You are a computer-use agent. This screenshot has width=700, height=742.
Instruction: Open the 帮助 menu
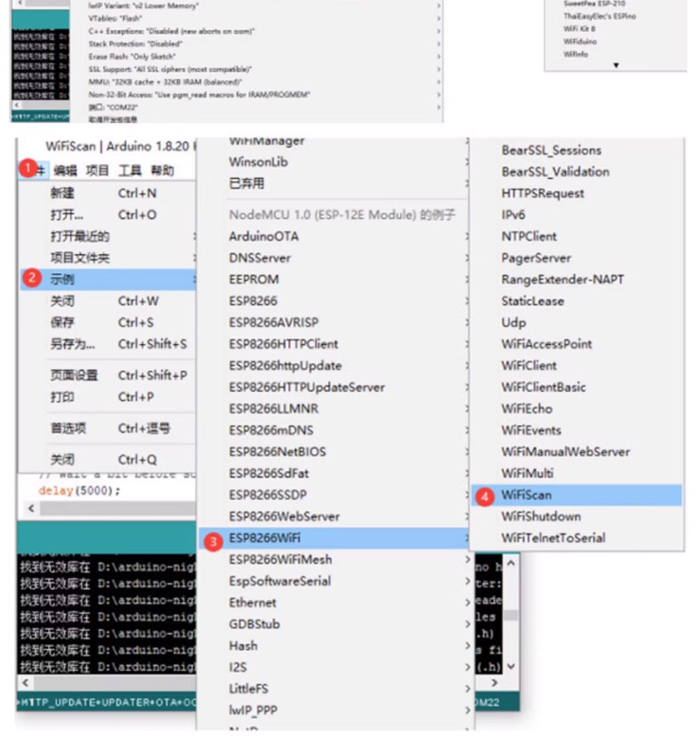[162, 170]
